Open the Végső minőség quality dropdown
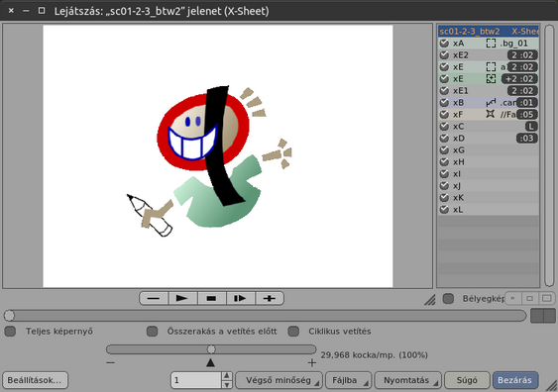Viewport: 558px width, 392px height. click(279, 380)
